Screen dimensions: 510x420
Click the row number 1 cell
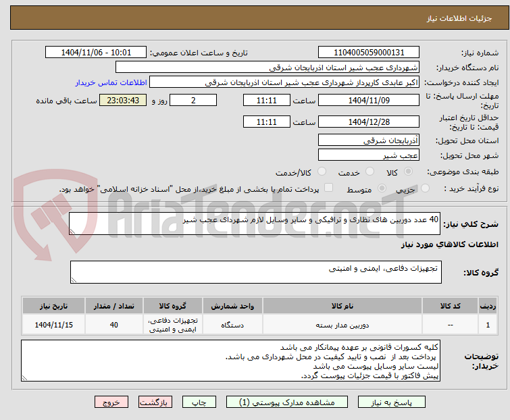pos(488,325)
